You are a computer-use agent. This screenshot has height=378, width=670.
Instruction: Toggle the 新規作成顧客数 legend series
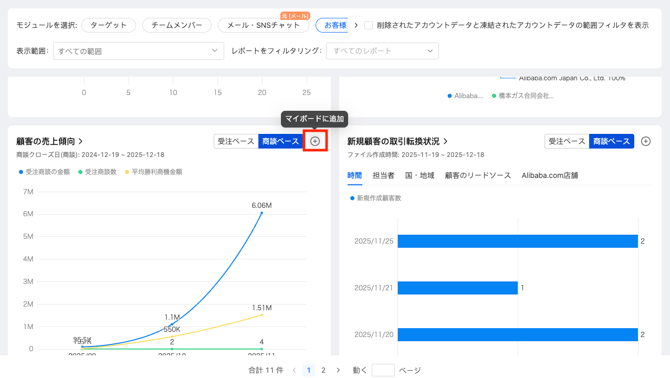[x=376, y=198]
